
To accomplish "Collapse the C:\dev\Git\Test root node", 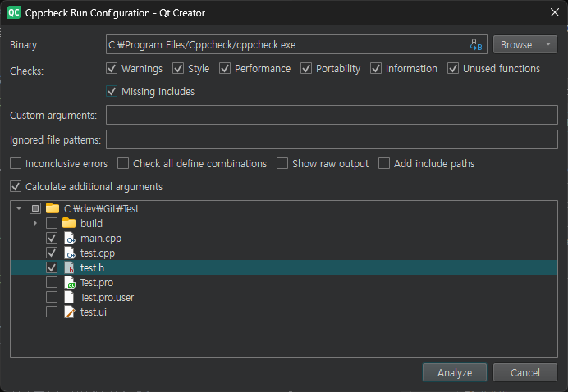I will 19,208.
